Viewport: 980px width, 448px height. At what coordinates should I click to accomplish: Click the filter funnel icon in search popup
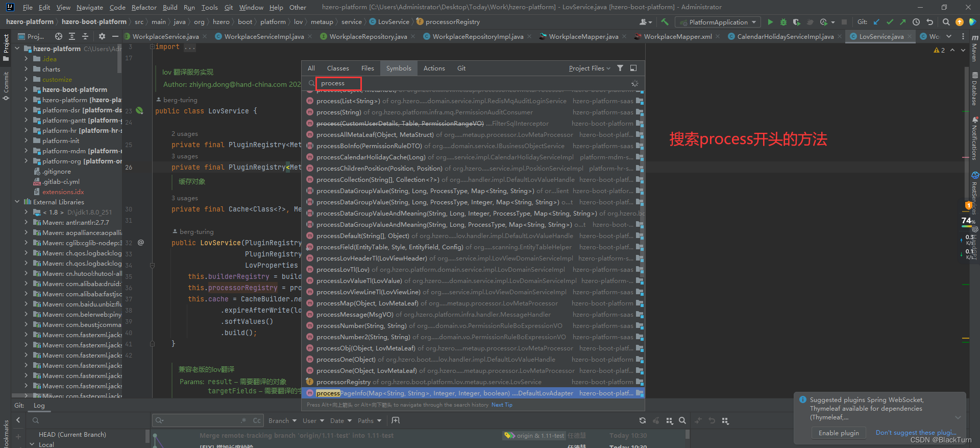620,68
